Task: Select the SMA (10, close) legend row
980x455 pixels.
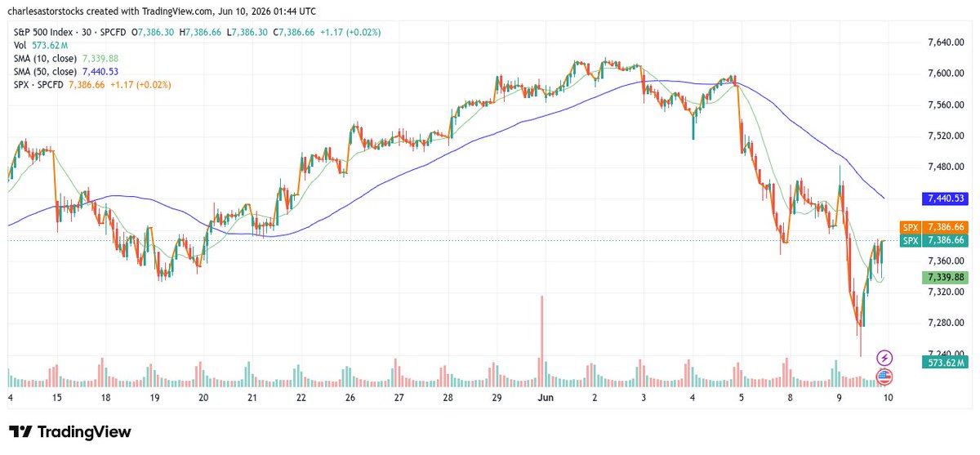Action: coord(65,58)
